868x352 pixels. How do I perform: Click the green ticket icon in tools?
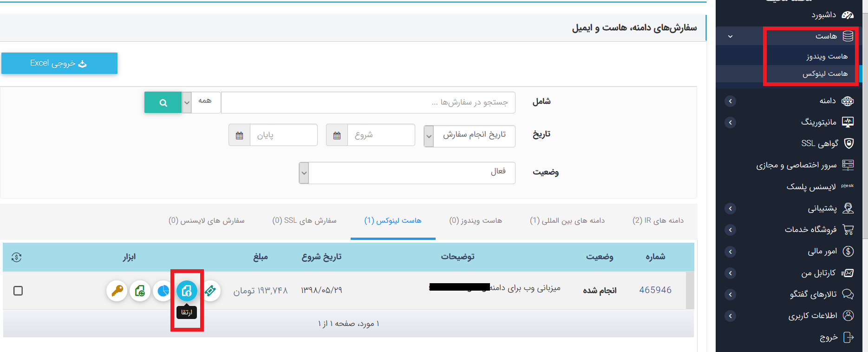click(210, 291)
